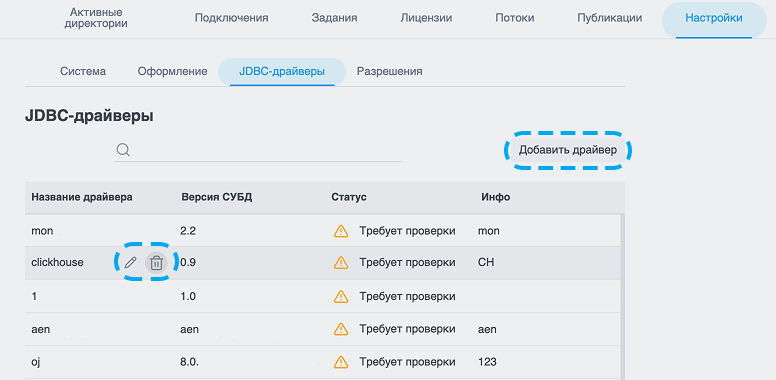Click Требует проверки status for mon

pyautogui.click(x=407, y=231)
